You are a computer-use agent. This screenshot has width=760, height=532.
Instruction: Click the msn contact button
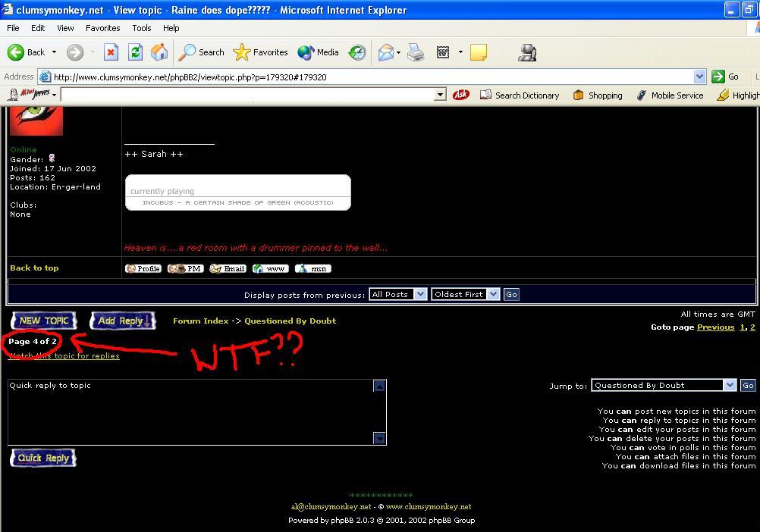coord(312,268)
